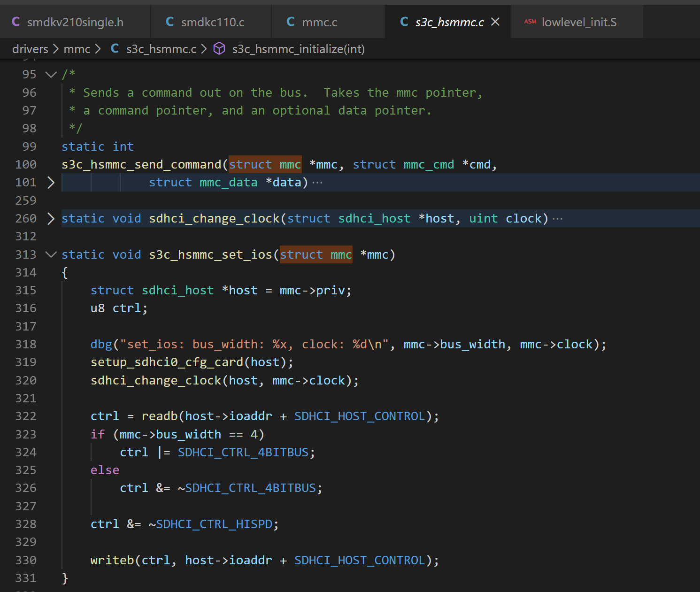Open the smdkc110.c tab

click(212, 22)
